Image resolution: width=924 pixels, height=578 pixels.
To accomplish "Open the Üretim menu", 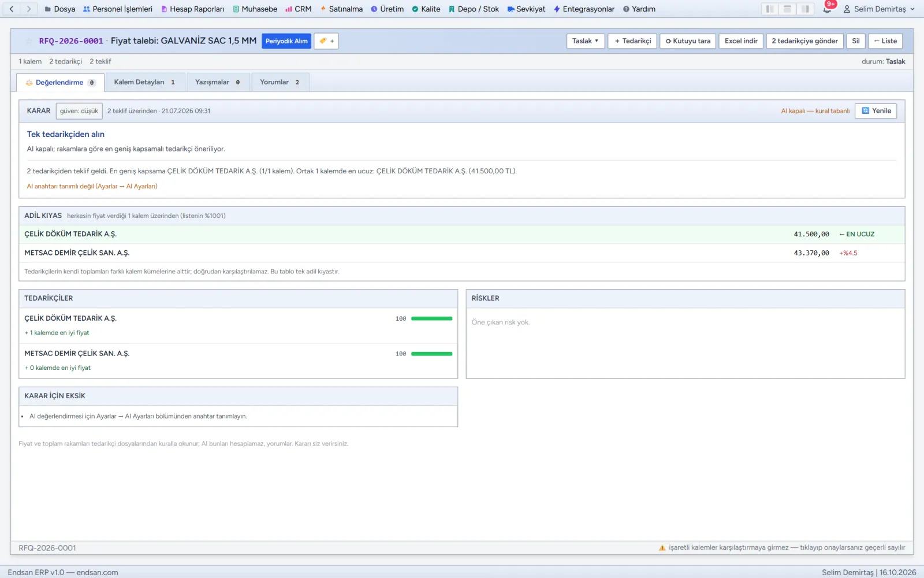I will (387, 9).
